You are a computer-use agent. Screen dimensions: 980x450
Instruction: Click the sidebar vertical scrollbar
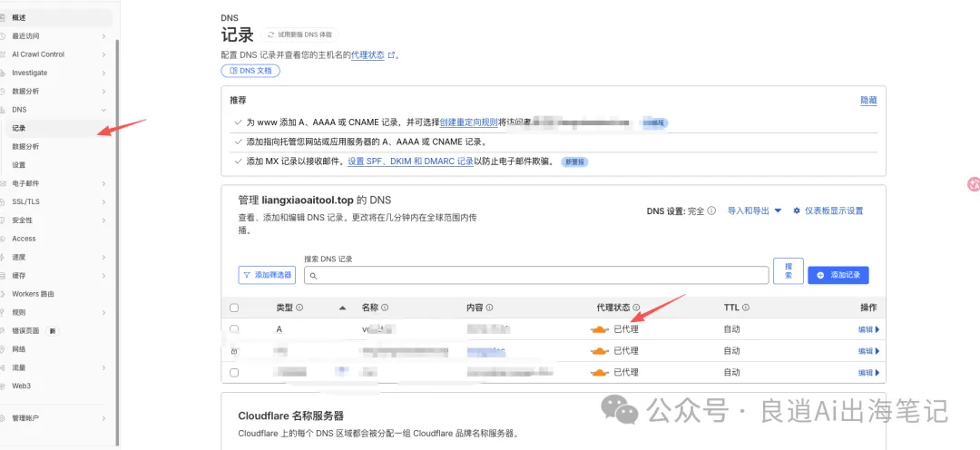click(117, 240)
